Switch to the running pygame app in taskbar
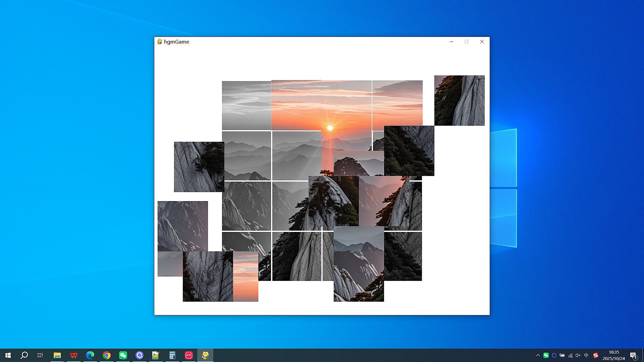Screen dimensions: 644x362 click(x=205, y=355)
